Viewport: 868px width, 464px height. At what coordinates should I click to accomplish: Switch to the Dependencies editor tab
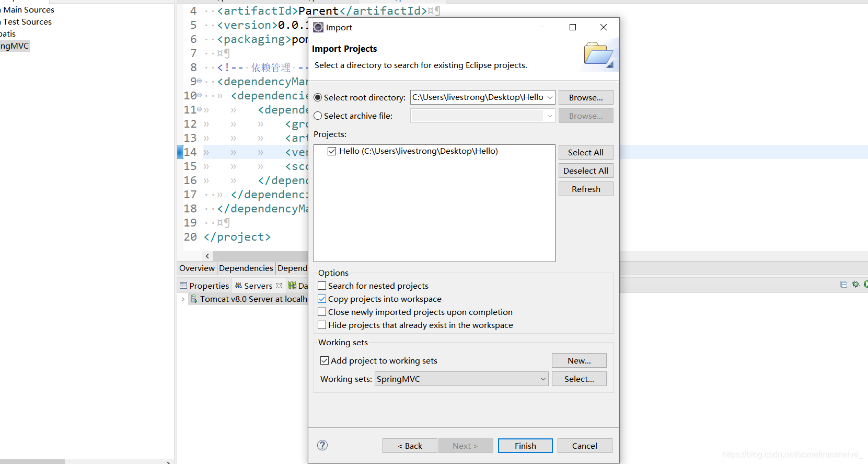[x=246, y=268]
